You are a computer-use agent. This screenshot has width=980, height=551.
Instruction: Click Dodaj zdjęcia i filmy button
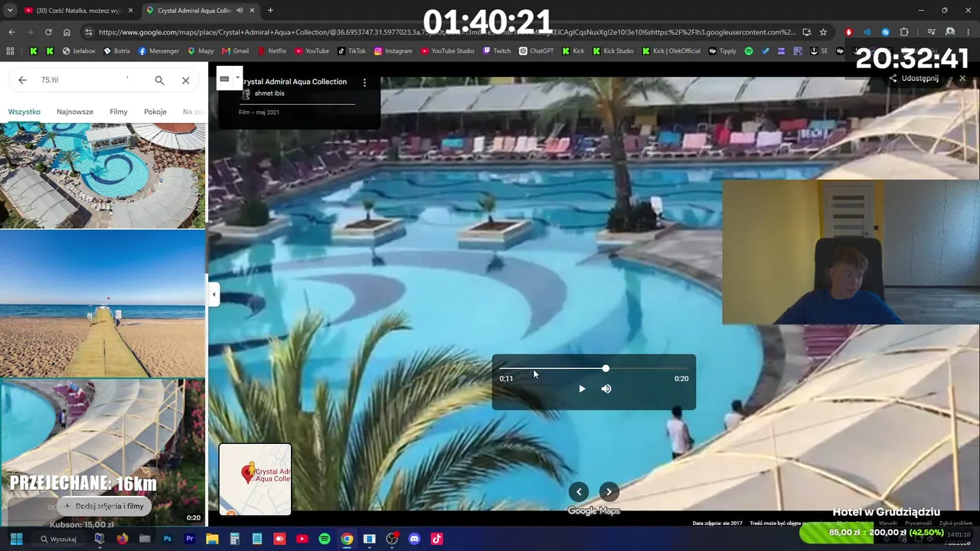[x=104, y=506]
